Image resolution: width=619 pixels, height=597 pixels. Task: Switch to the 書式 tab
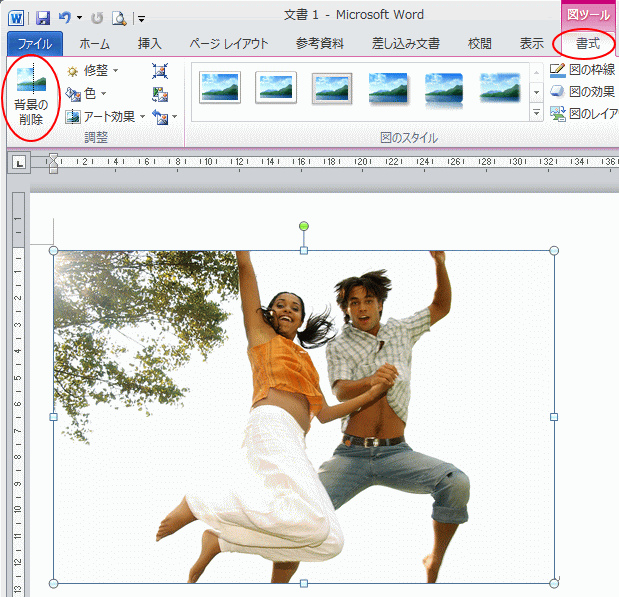pyautogui.click(x=588, y=44)
